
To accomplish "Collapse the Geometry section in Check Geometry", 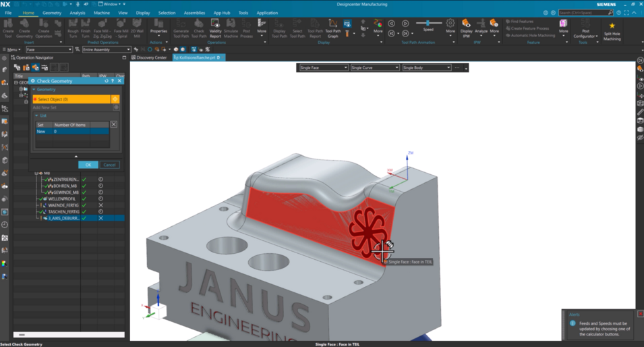I will tap(34, 89).
